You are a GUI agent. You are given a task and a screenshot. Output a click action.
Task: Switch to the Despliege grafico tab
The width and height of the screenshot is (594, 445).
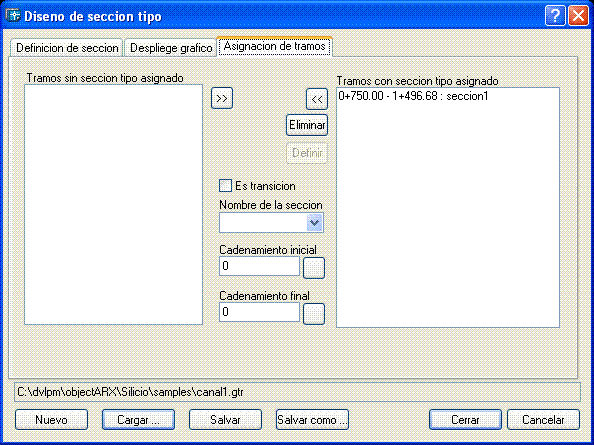pos(171,48)
